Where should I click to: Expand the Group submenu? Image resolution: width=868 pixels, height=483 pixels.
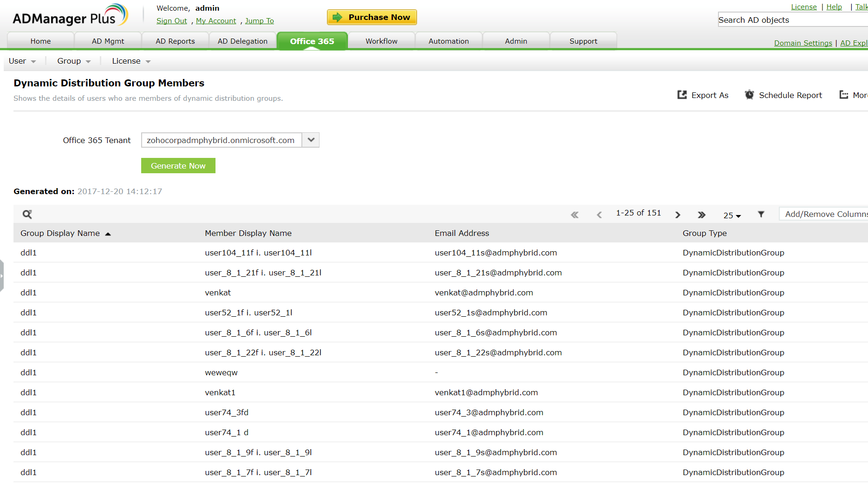coord(74,61)
